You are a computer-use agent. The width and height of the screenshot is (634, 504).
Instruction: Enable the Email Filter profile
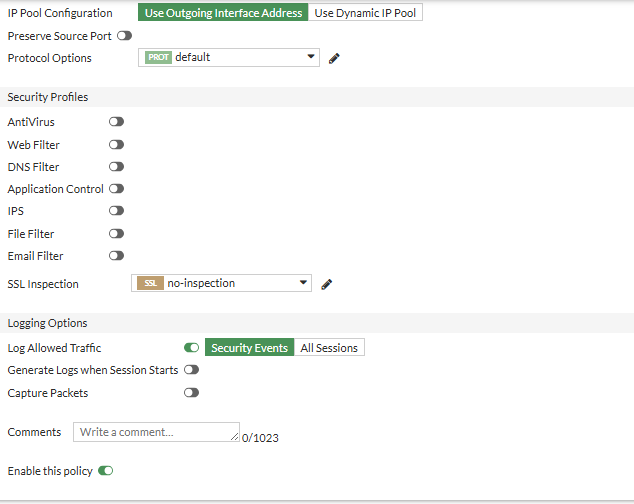(117, 256)
